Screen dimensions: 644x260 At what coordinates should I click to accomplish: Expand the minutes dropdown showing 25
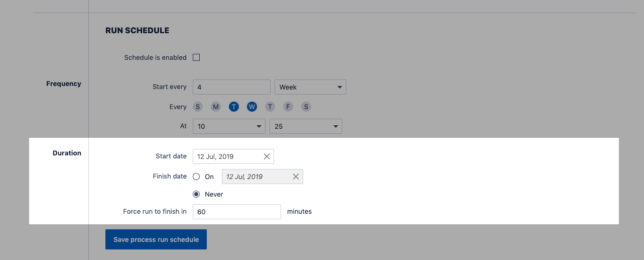click(306, 126)
